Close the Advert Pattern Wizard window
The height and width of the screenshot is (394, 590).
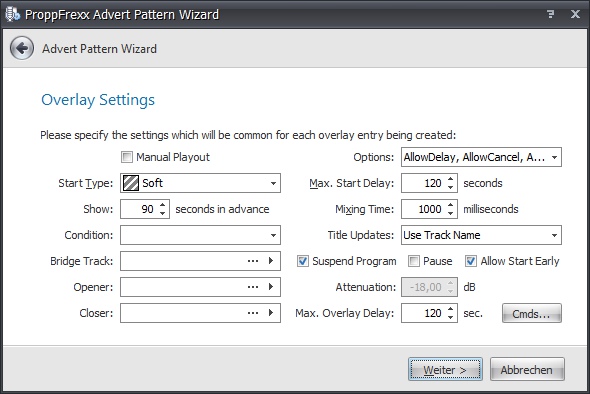tap(575, 14)
